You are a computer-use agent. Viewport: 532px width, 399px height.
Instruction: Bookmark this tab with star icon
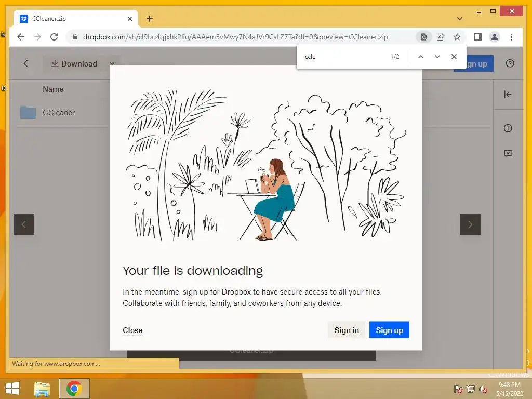point(457,37)
